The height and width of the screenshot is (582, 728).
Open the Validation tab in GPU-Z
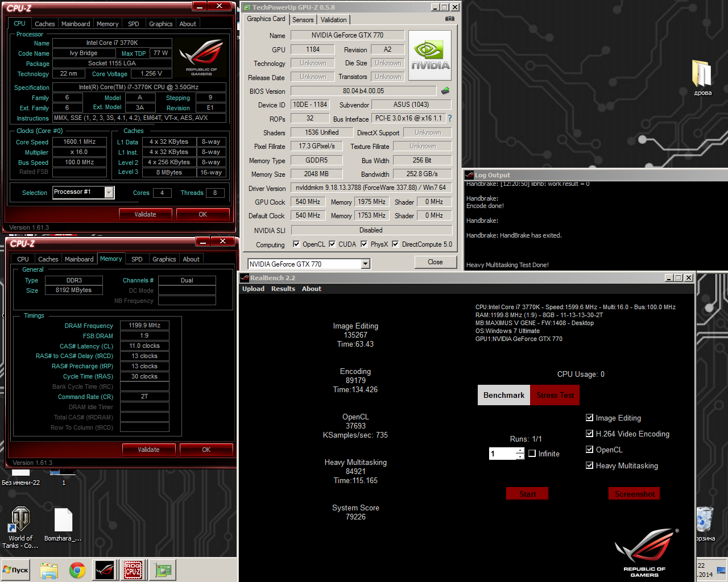(x=334, y=20)
